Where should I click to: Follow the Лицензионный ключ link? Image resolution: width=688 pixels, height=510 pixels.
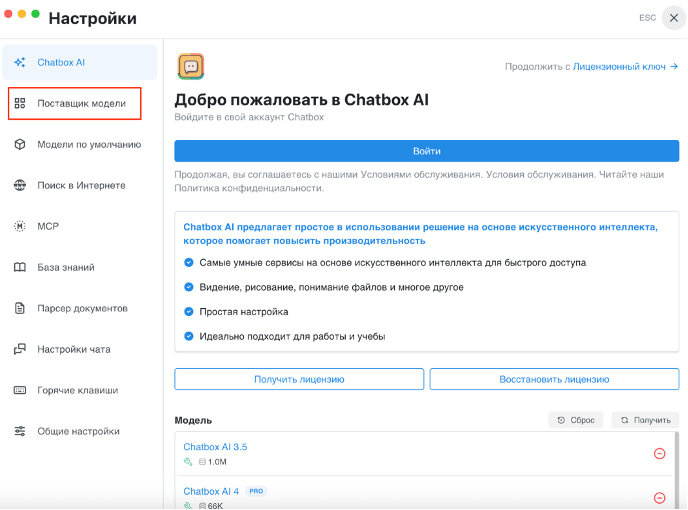[619, 66]
